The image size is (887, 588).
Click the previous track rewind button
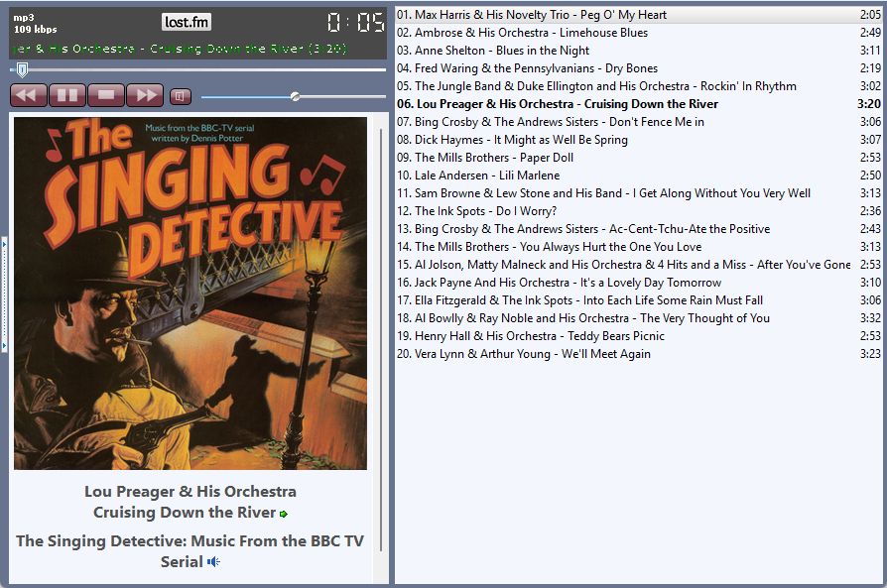click(29, 95)
